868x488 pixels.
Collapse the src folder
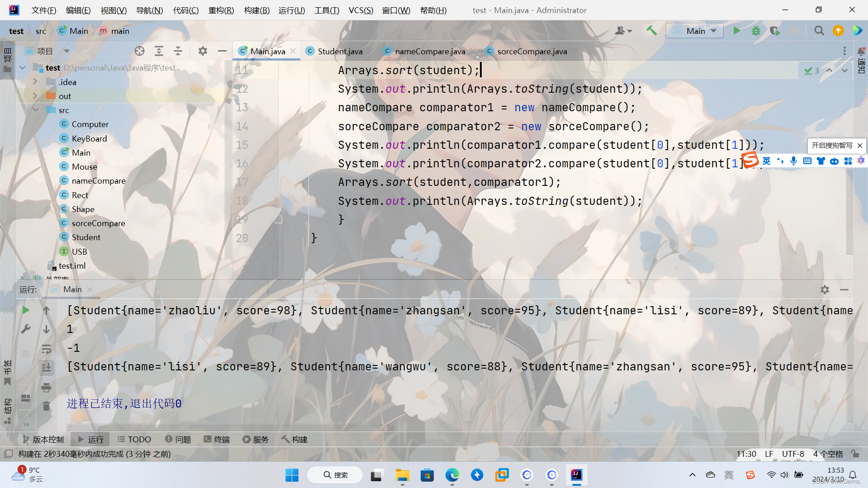pos(35,110)
